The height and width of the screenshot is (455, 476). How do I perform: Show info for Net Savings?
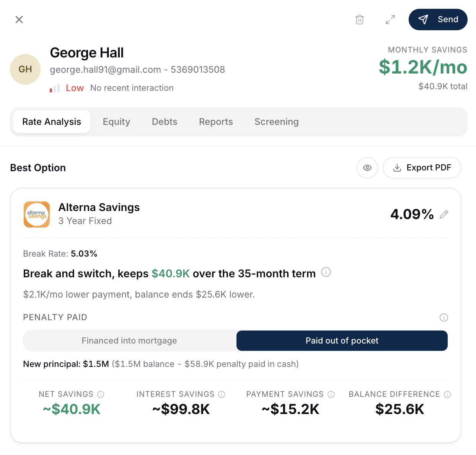coord(101,394)
